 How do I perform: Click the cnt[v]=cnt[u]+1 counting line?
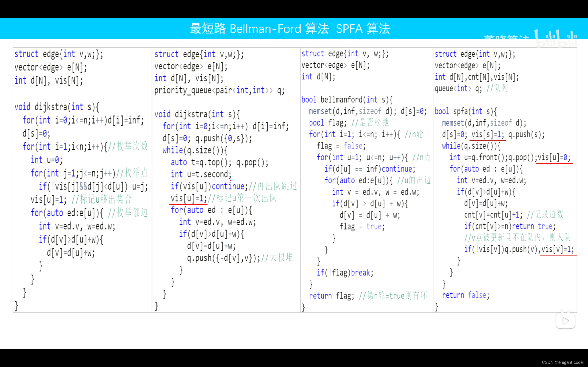tap(493, 214)
